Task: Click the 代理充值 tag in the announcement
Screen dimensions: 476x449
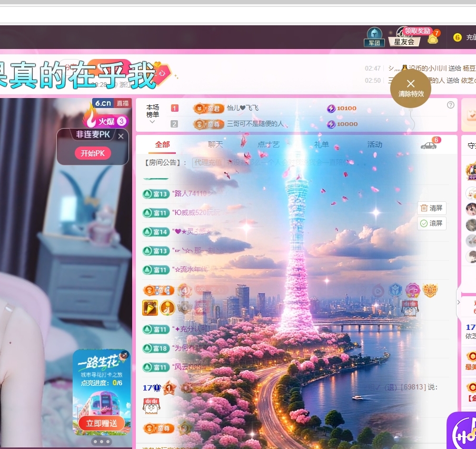Action: 209,162
